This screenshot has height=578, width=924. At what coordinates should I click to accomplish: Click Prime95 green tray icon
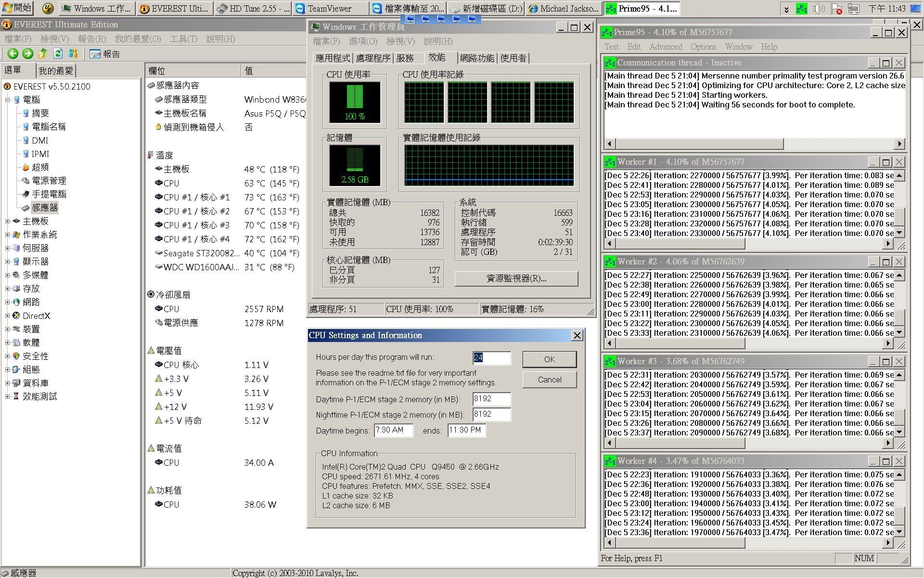pyautogui.click(x=802, y=9)
